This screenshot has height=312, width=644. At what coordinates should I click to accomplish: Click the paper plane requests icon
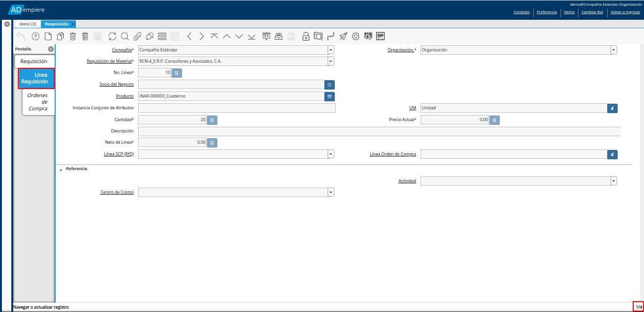click(x=343, y=36)
